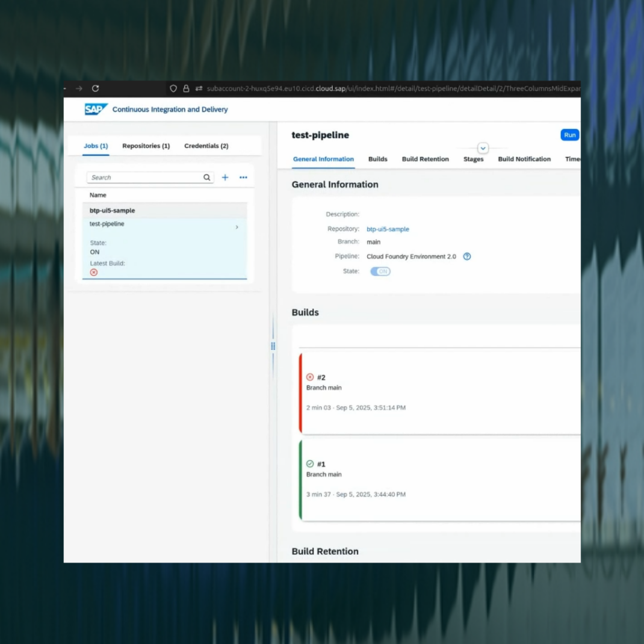Image resolution: width=644 pixels, height=644 pixels.
Task: Click the plus icon to add a new job
Action: click(x=225, y=177)
